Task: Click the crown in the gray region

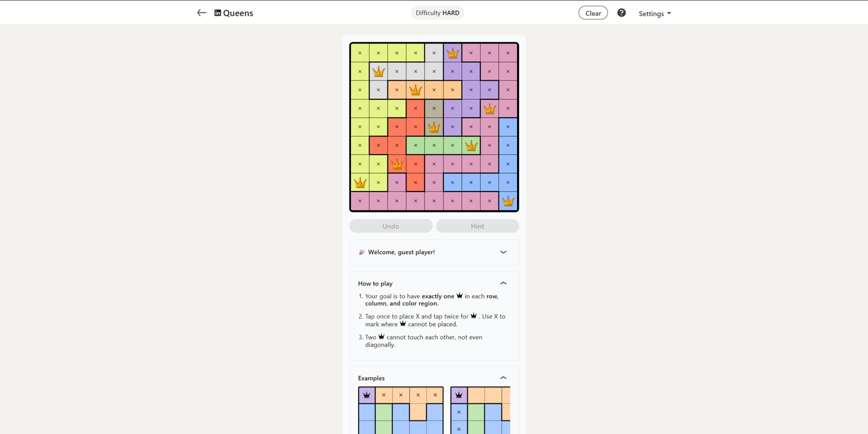Action: (x=379, y=72)
